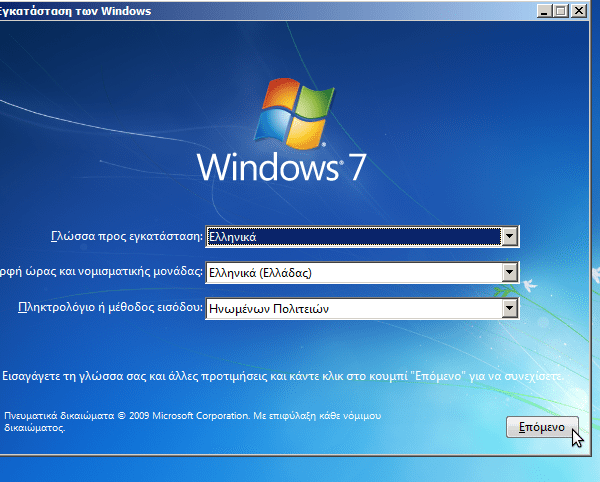The height and width of the screenshot is (482, 600).
Task: Click the Ελληνικά (Ελλάδας) combo box field
Action: coord(362,272)
